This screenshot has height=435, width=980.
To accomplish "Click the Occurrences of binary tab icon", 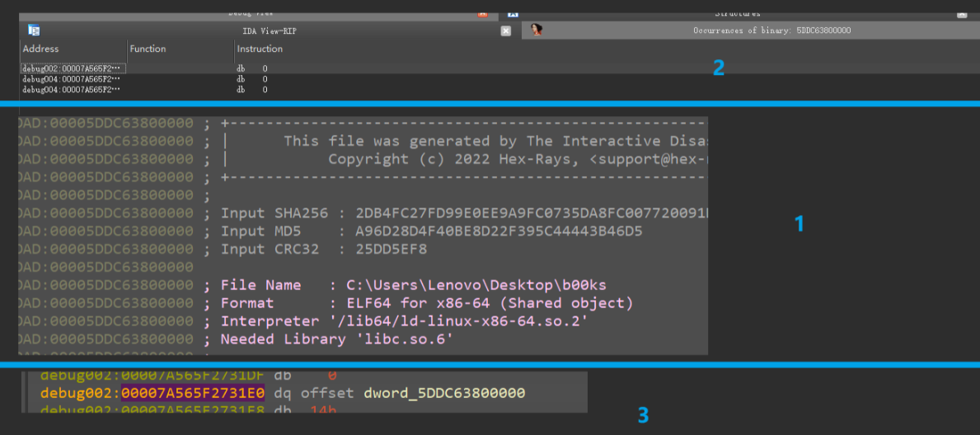I will pyautogui.click(x=537, y=30).
